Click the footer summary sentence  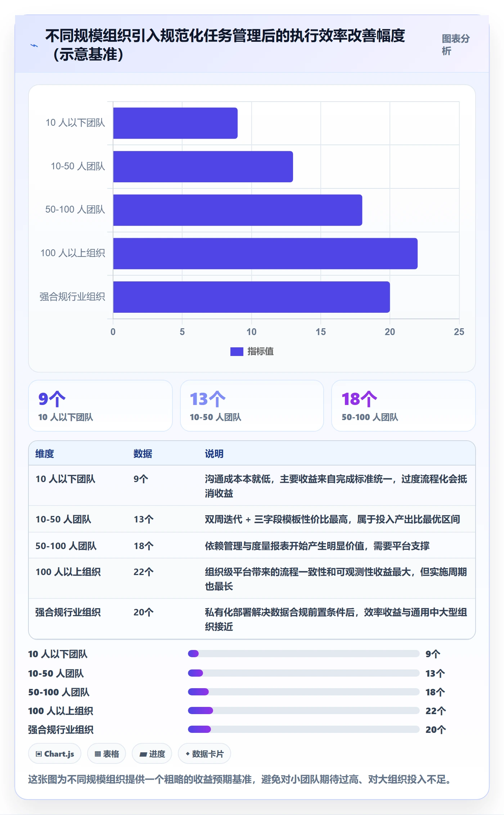pyautogui.click(x=239, y=779)
